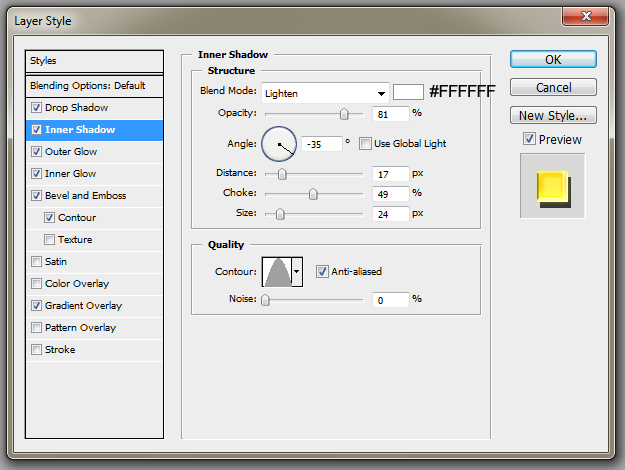The width and height of the screenshot is (625, 470).
Task: Click the Angle value field showing -35
Action: (x=322, y=144)
